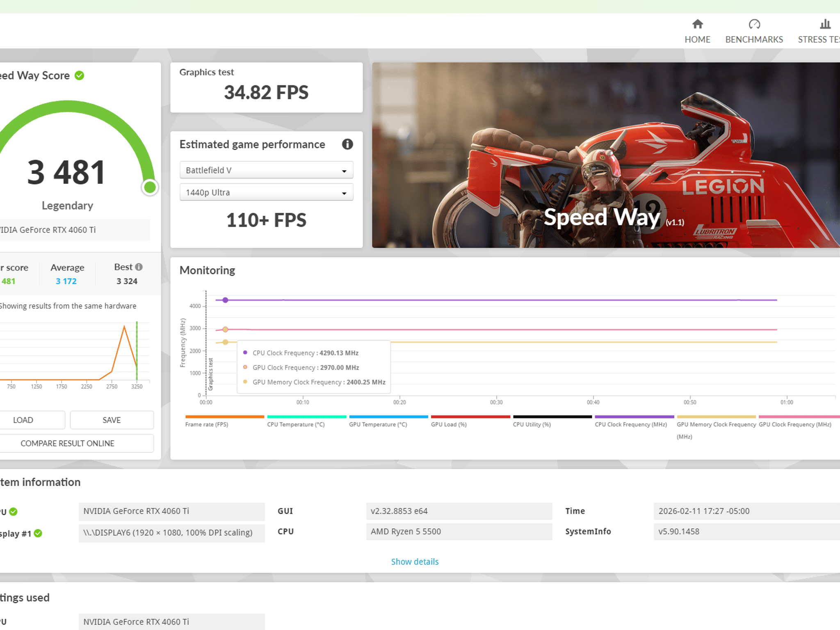Click the green check beside GPU system info
Image resolution: width=840 pixels, height=630 pixels.
(14, 511)
